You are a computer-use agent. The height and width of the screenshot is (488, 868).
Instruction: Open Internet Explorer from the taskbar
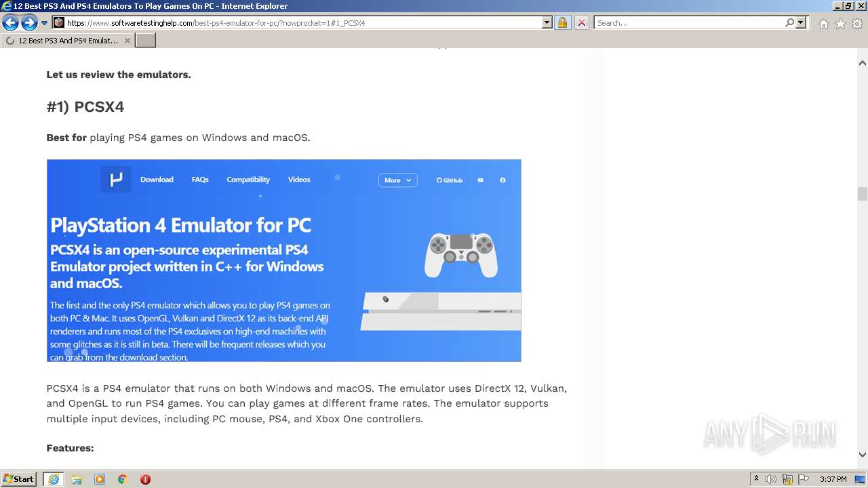[x=53, y=479]
